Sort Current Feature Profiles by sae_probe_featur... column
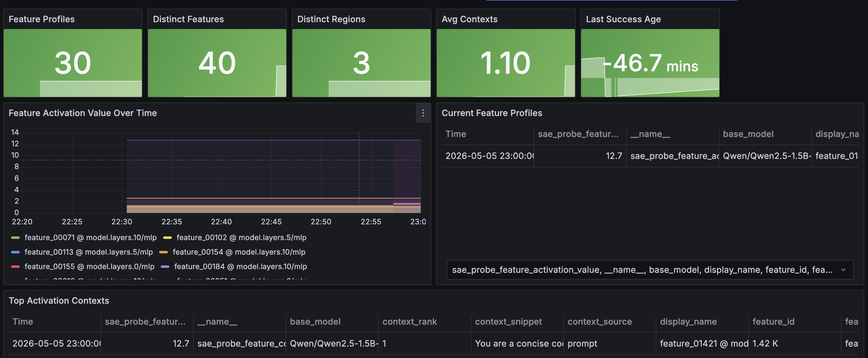The image size is (868, 358). click(578, 134)
